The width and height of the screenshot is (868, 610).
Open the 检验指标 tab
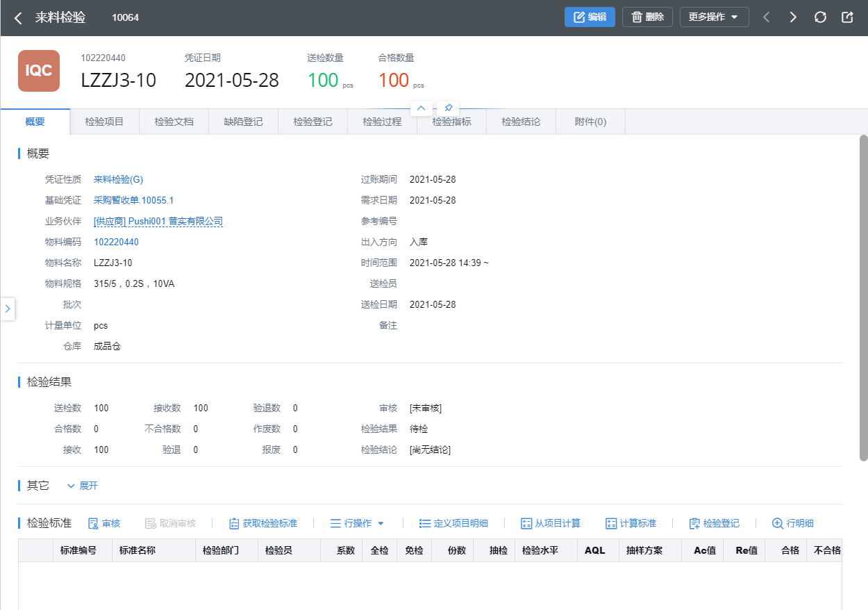pyautogui.click(x=452, y=122)
